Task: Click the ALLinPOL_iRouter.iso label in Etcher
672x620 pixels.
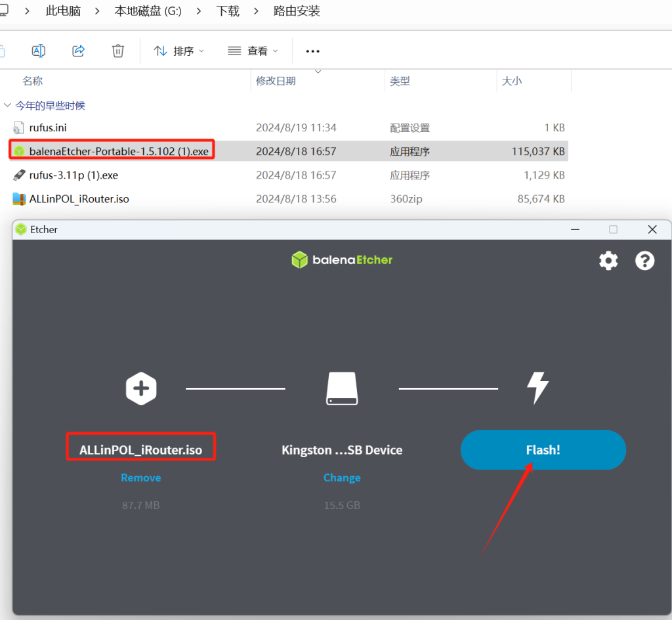Action: pyautogui.click(x=140, y=450)
